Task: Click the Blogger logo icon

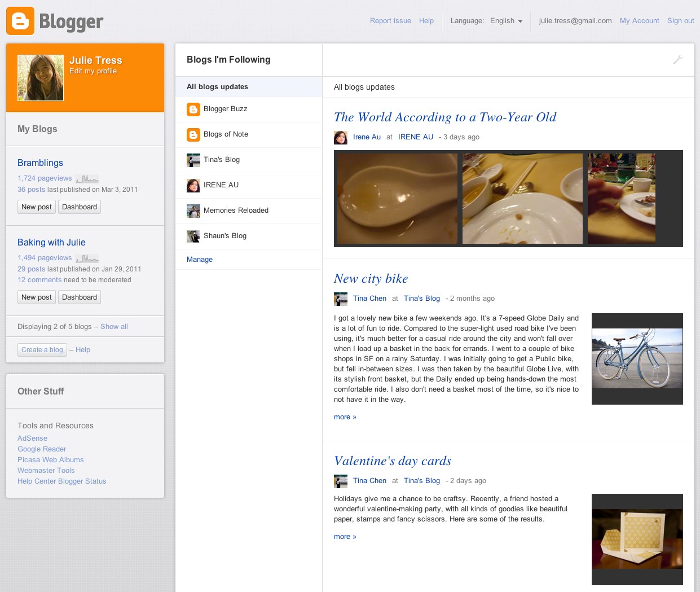Action: pyautogui.click(x=20, y=20)
